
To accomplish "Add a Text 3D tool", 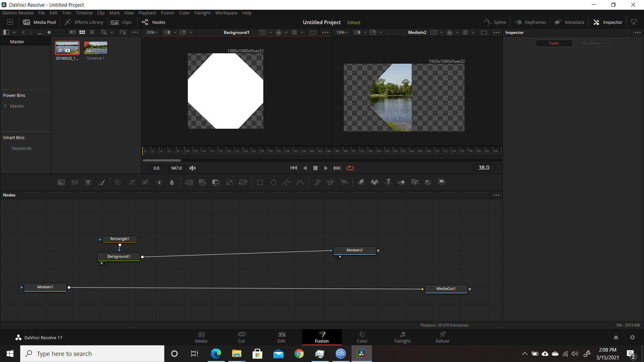I will coord(388,182).
